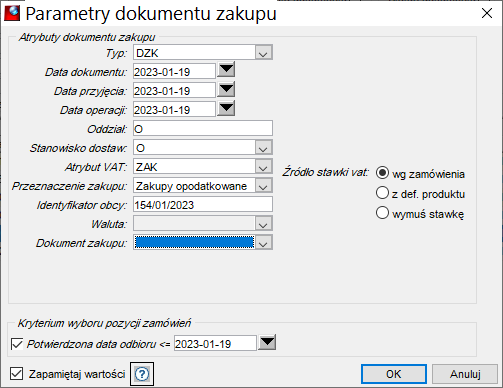Expand the Przeznaczenie zakupu dropdown
This screenshot has height=388, width=503.
[263, 186]
